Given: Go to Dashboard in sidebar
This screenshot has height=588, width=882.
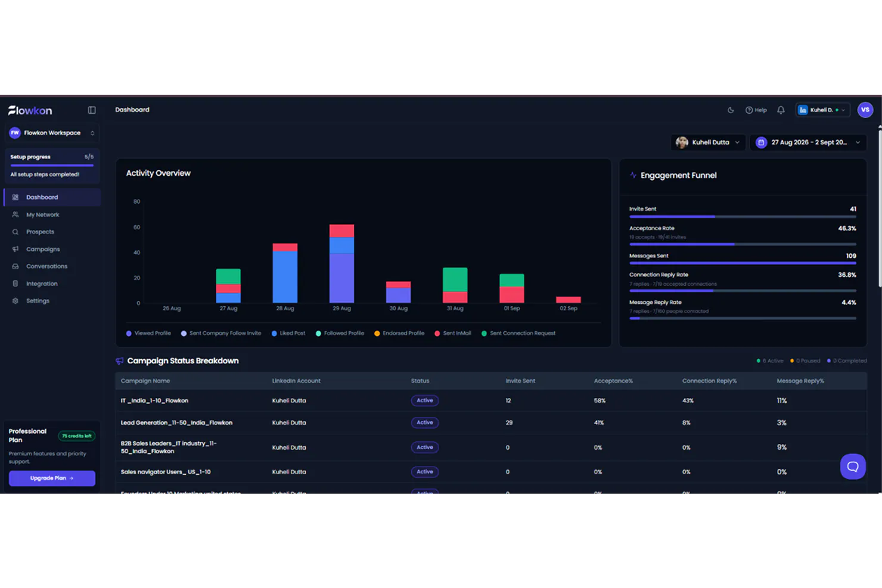Looking at the screenshot, I should click(52, 197).
